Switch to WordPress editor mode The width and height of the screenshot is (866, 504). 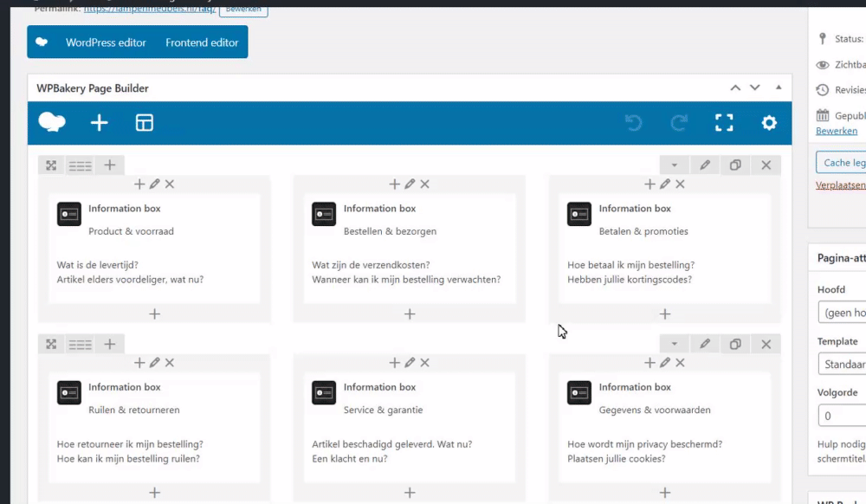pos(106,42)
